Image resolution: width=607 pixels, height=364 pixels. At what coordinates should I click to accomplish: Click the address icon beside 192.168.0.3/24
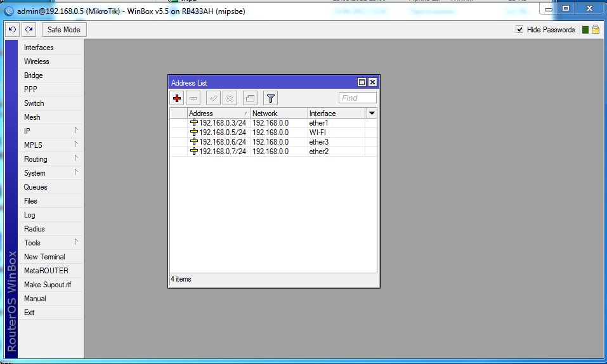(x=194, y=123)
